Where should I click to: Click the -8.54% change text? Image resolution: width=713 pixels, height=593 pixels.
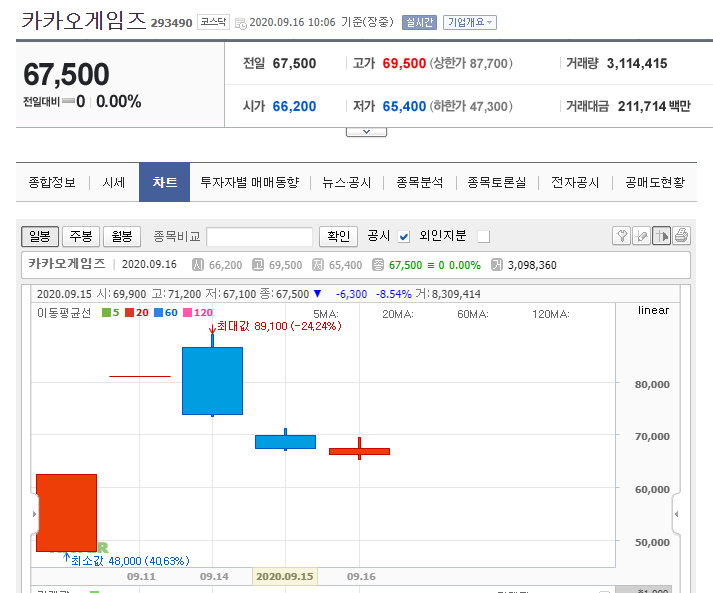pyautogui.click(x=393, y=294)
